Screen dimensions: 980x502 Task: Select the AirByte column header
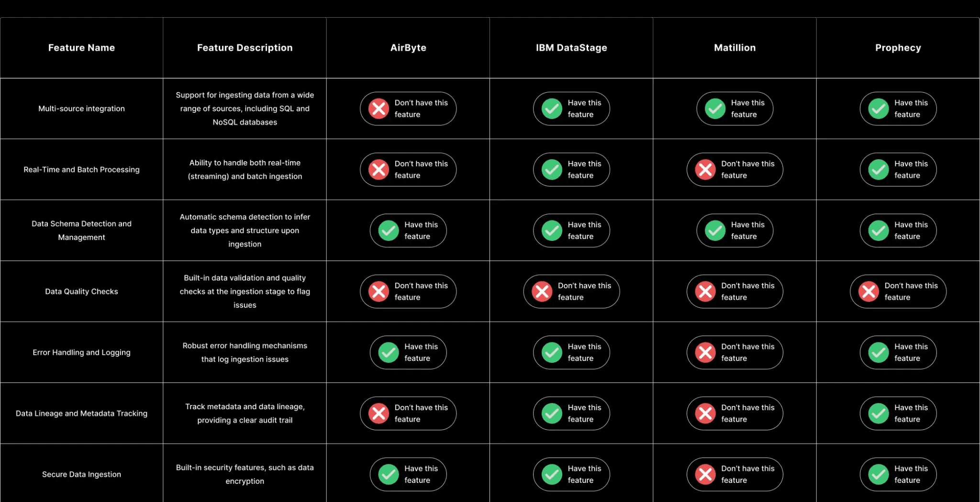pos(408,47)
